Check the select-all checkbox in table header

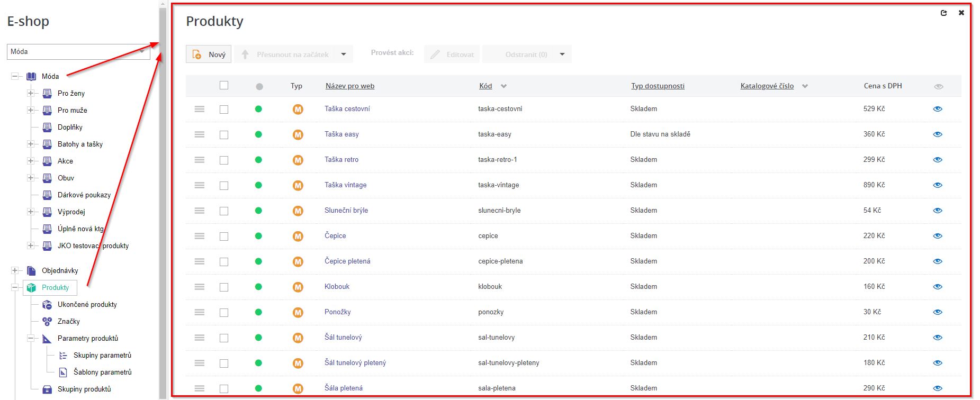tap(224, 85)
